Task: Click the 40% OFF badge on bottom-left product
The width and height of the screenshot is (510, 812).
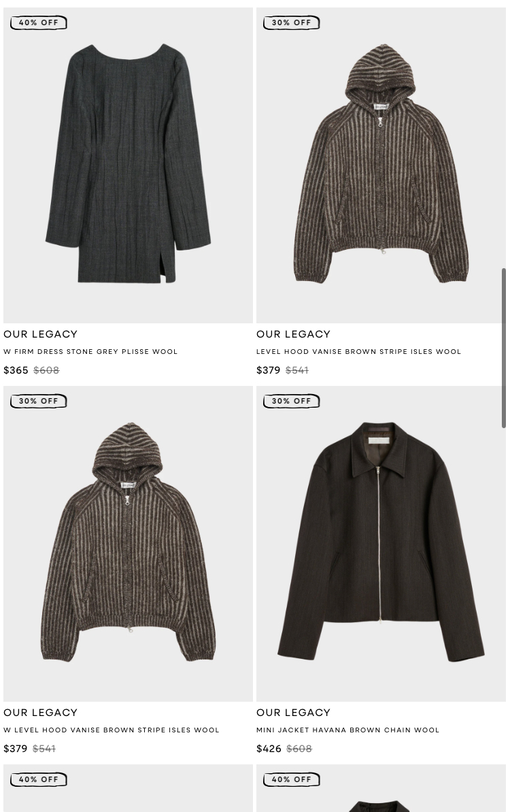Action: pos(38,779)
